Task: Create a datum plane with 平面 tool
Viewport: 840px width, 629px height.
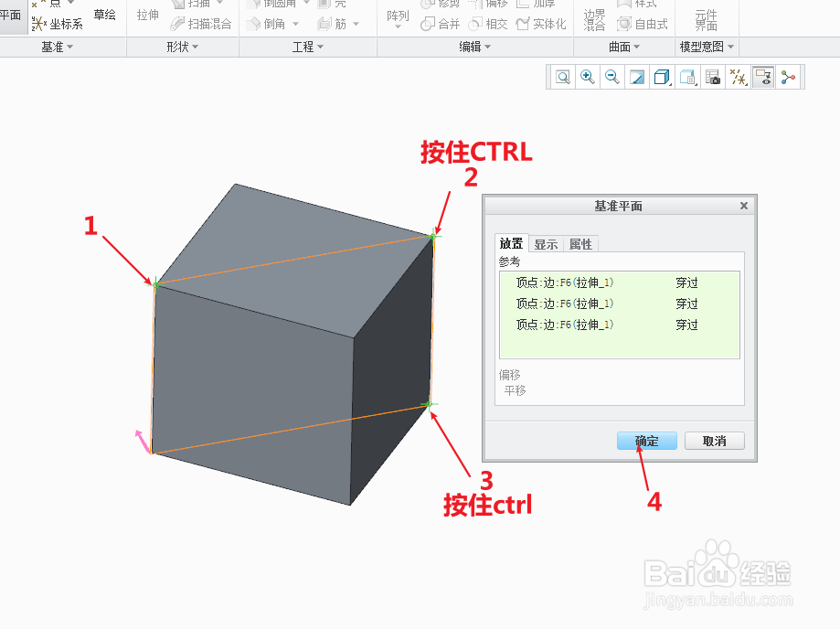Action: [13, 15]
